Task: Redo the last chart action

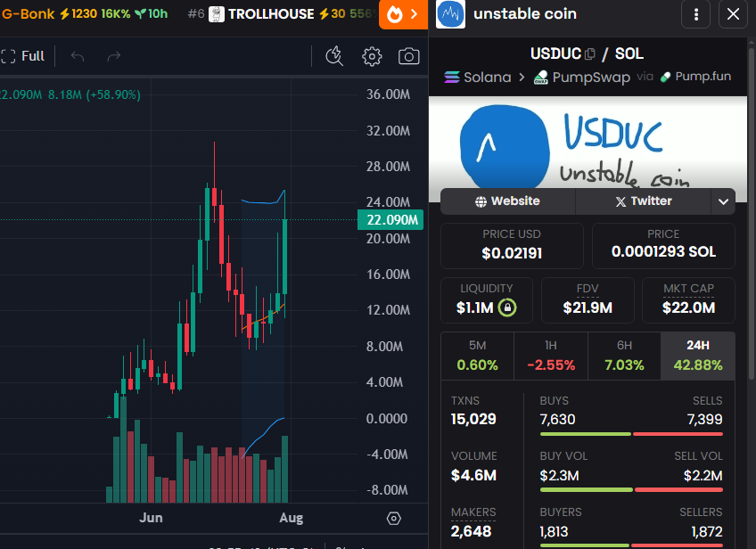Action: point(114,56)
